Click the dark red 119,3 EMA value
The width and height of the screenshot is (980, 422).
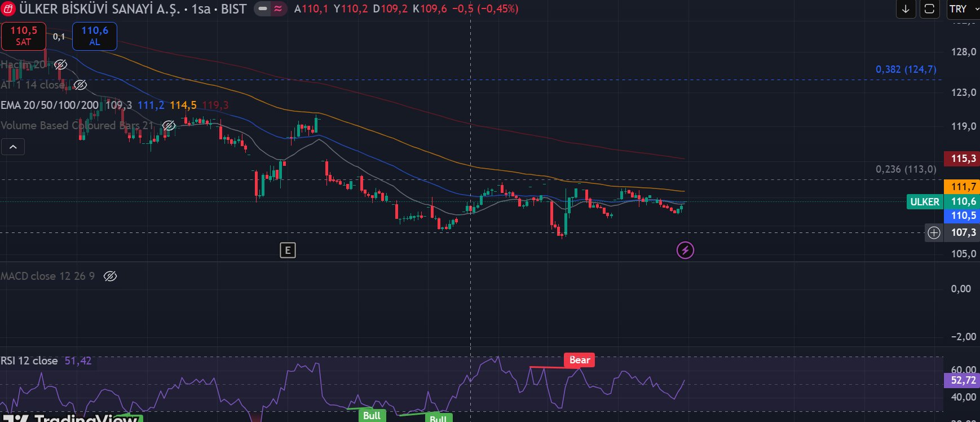click(215, 105)
